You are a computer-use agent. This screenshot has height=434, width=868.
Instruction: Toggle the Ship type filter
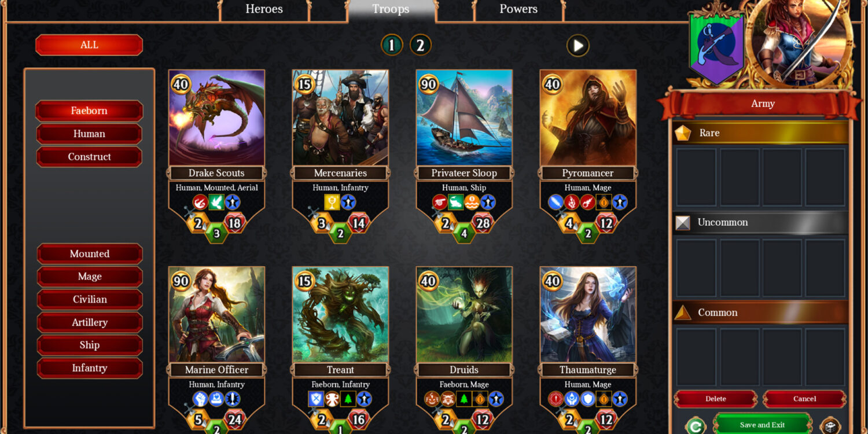(x=90, y=345)
